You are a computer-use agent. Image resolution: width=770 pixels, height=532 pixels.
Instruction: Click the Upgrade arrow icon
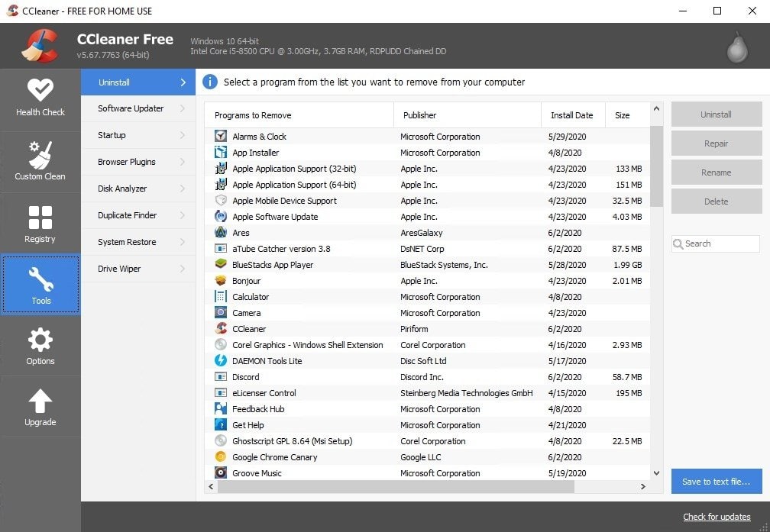coord(40,401)
